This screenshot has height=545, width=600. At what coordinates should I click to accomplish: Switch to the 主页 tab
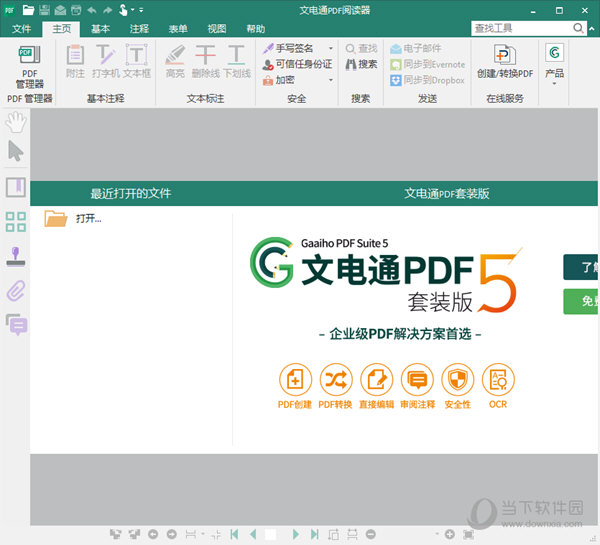coord(61,29)
